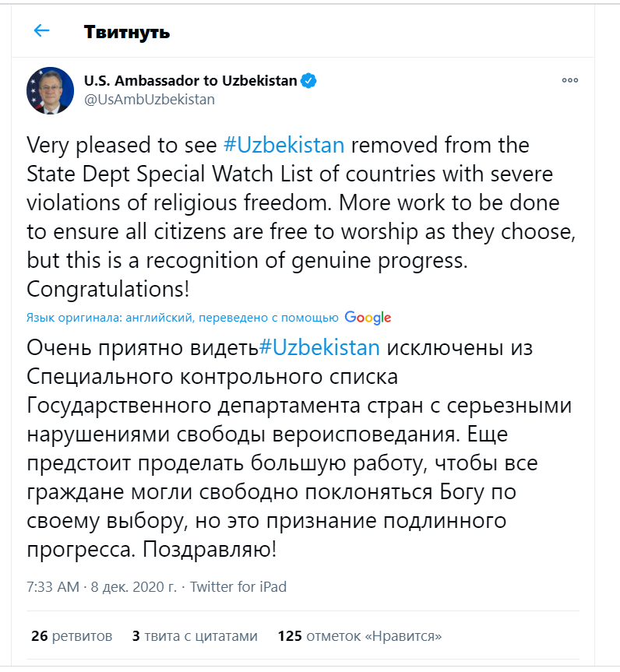View the 125 отметок «Нравится» list
The width and height of the screenshot is (620, 672).
click(x=359, y=636)
